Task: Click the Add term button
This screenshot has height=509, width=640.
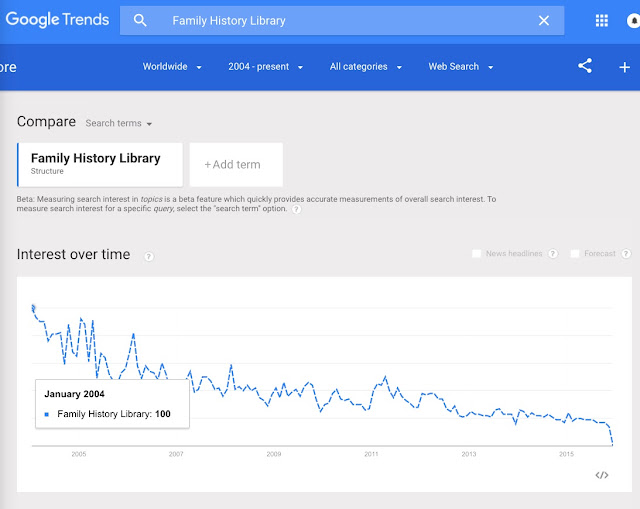Action: [x=236, y=164]
